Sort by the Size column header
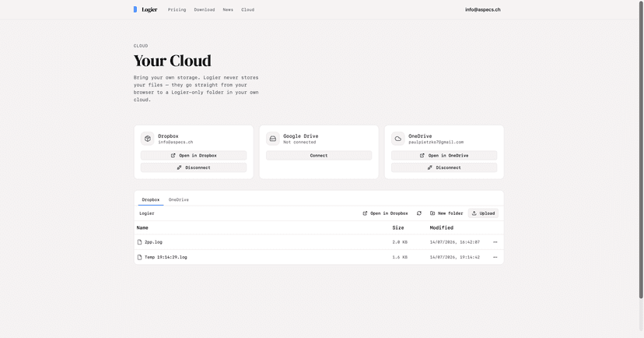The image size is (644, 338). (x=398, y=228)
